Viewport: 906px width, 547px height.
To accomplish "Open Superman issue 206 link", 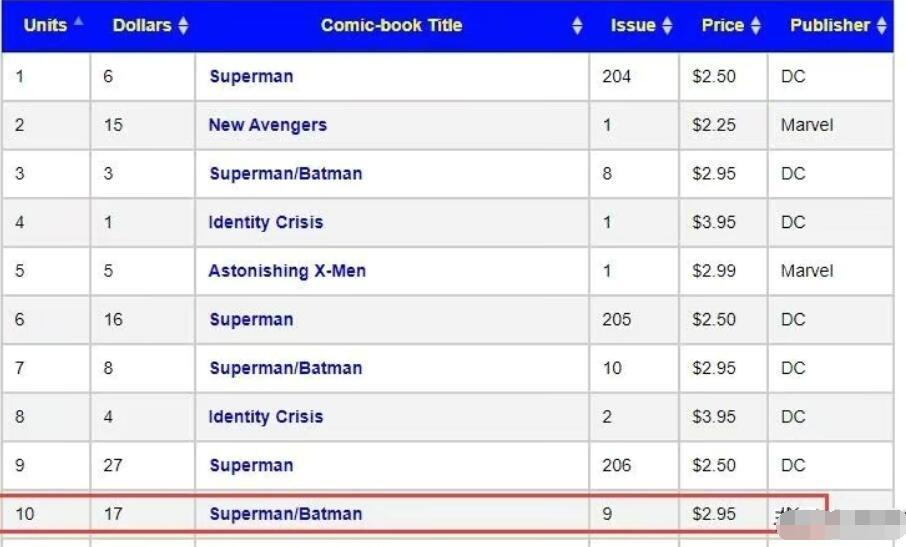I will [x=251, y=466].
